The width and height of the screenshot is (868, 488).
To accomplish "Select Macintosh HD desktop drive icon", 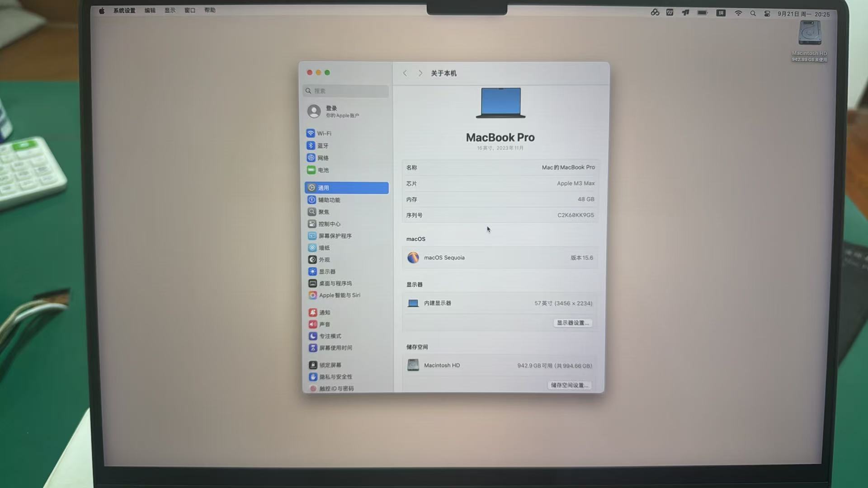I will click(x=809, y=33).
